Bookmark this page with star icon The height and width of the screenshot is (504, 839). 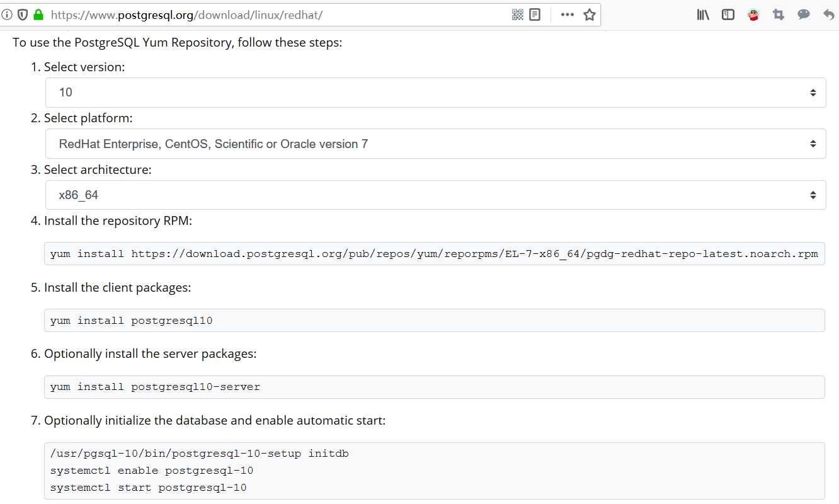[590, 14]
